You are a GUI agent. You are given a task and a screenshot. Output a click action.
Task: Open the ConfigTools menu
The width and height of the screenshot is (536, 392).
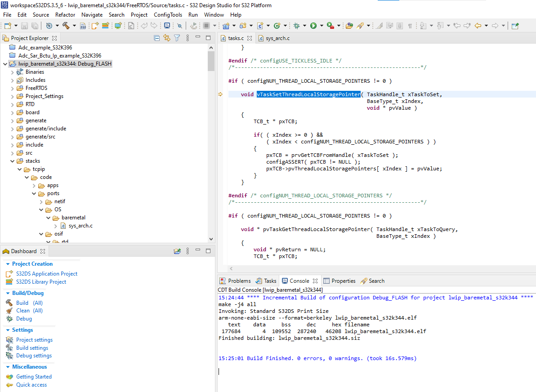click(168, 14)
